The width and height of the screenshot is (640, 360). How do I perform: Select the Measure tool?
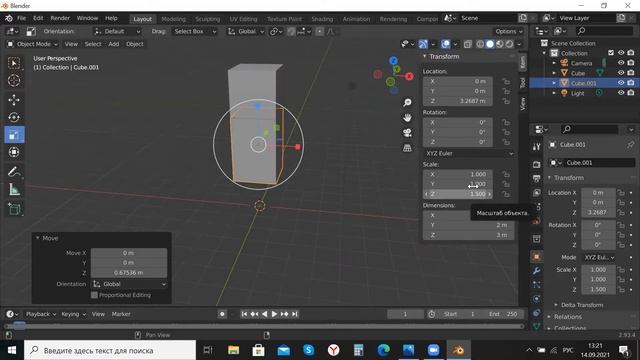click(14, 189)
